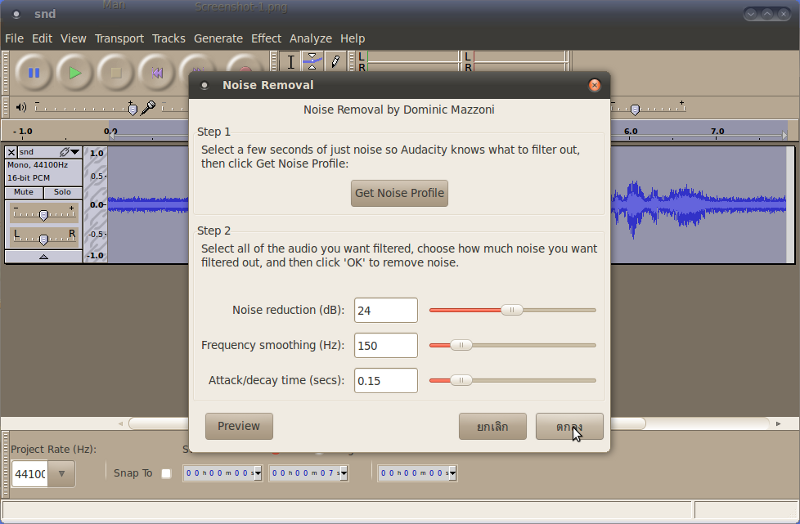This screenshot has width=800, height=524.
Task: Open the View menu
Action: pos(73,39)
